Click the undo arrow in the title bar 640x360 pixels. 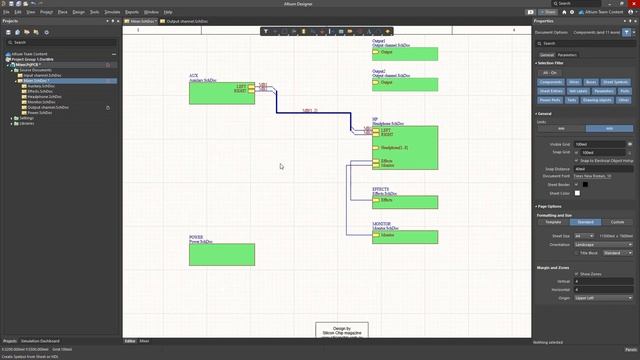point(33,4)
